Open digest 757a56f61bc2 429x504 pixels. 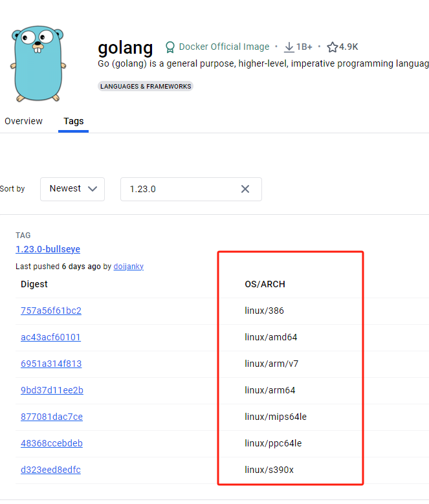(51, 311)
